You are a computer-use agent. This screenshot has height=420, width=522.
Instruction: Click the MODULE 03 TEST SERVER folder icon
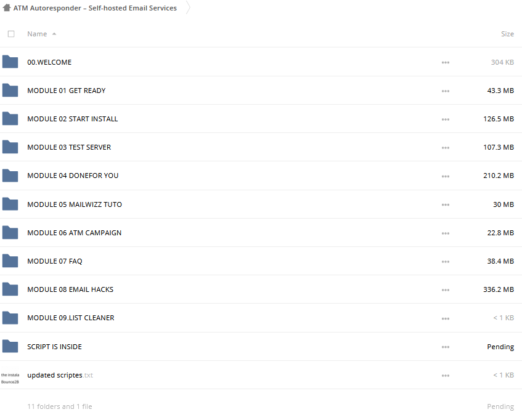[10, 147]
